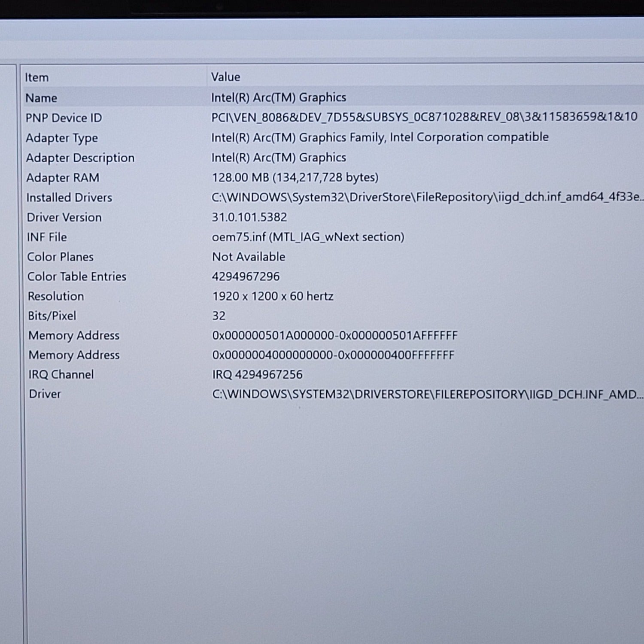Select the Resolution row label
The image size is (644, 644).
click(56, 296)
